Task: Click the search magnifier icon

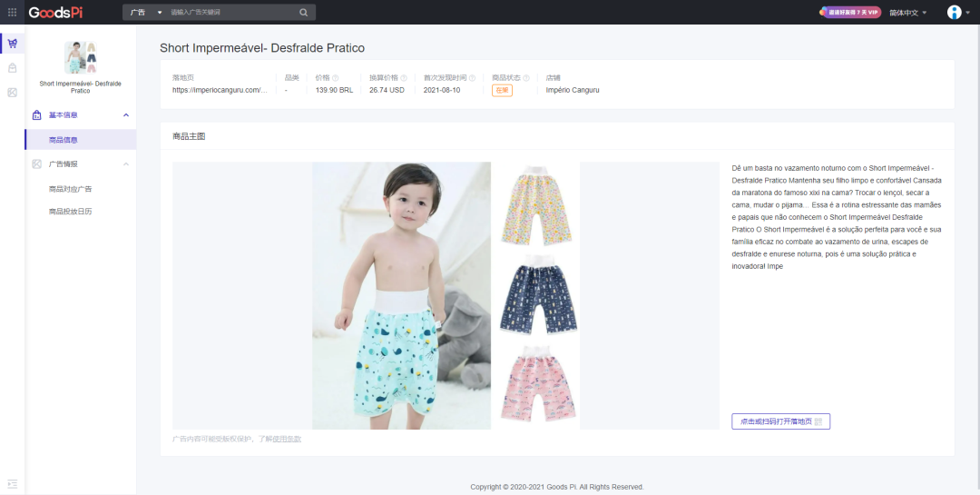Action: tap(304, 13)
